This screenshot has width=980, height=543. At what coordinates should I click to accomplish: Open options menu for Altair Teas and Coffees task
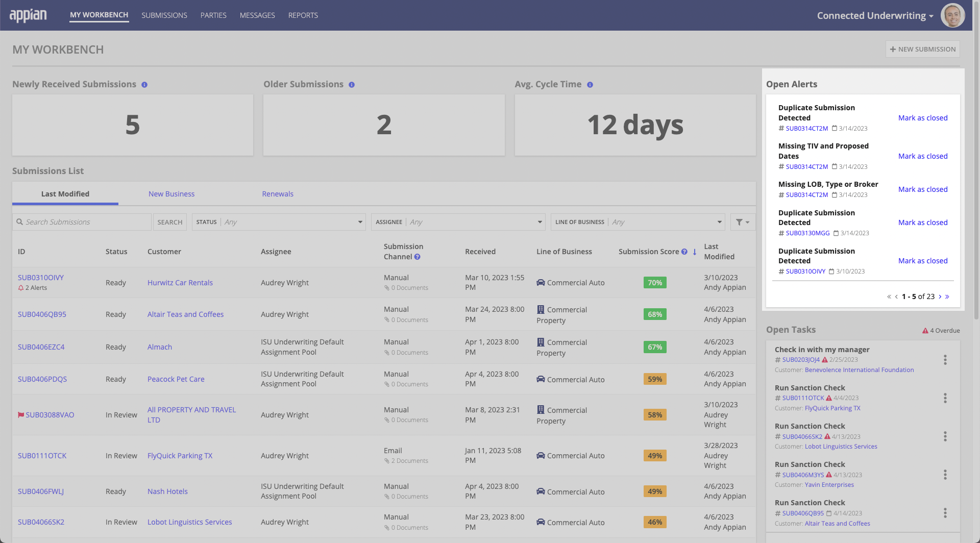(945, 513)
